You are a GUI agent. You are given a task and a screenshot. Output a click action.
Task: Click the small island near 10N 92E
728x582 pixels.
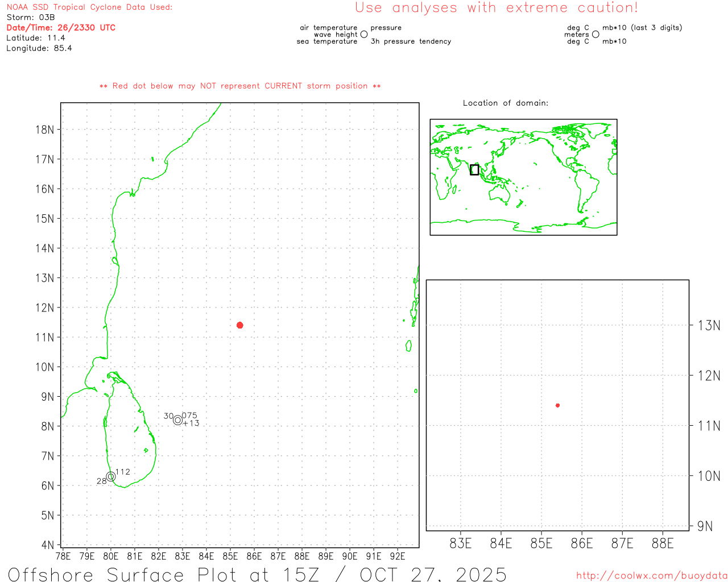(408, 346)
